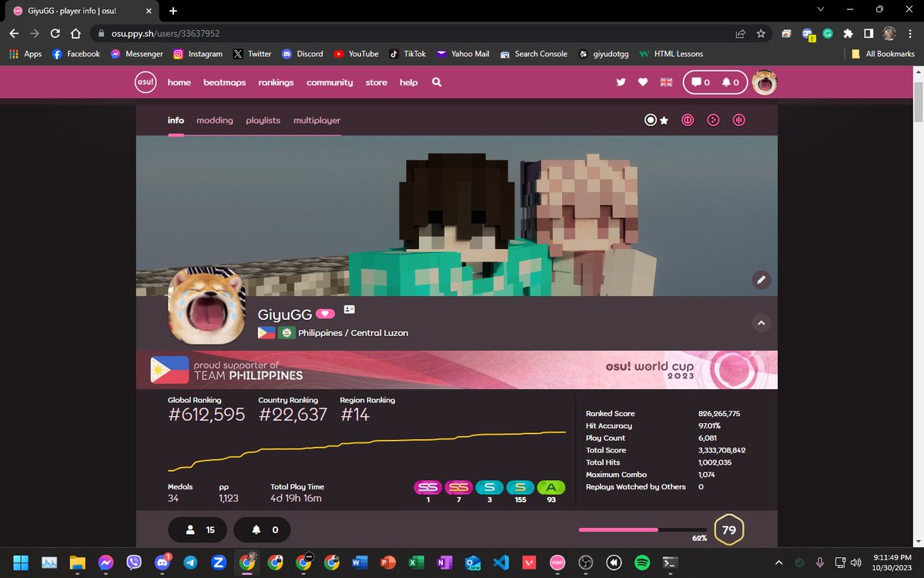
Task: Switch to the modding profile tab
Action: 215,120
